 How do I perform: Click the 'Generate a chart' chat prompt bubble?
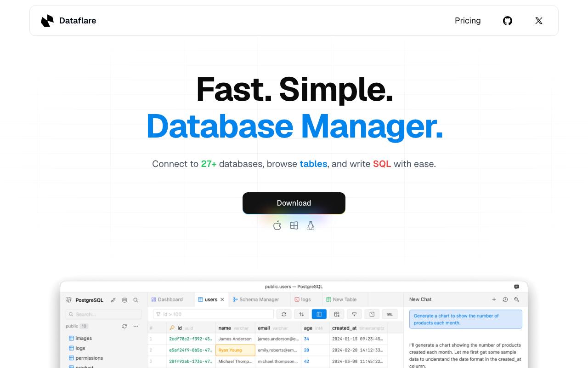(466, 319)
